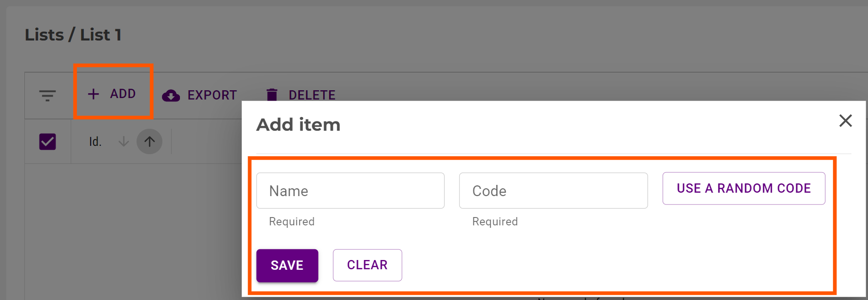868x300 pixels.
Task: Choose the DELETE toolbar label
Action: pyautogui.click(x=312, y=95)
